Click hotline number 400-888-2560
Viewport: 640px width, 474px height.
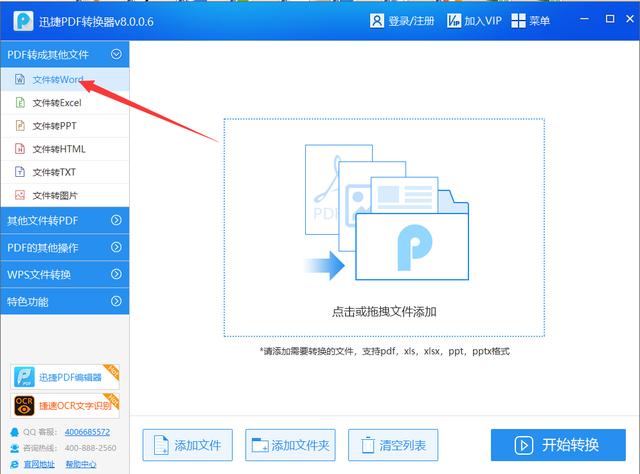[91, 448]
